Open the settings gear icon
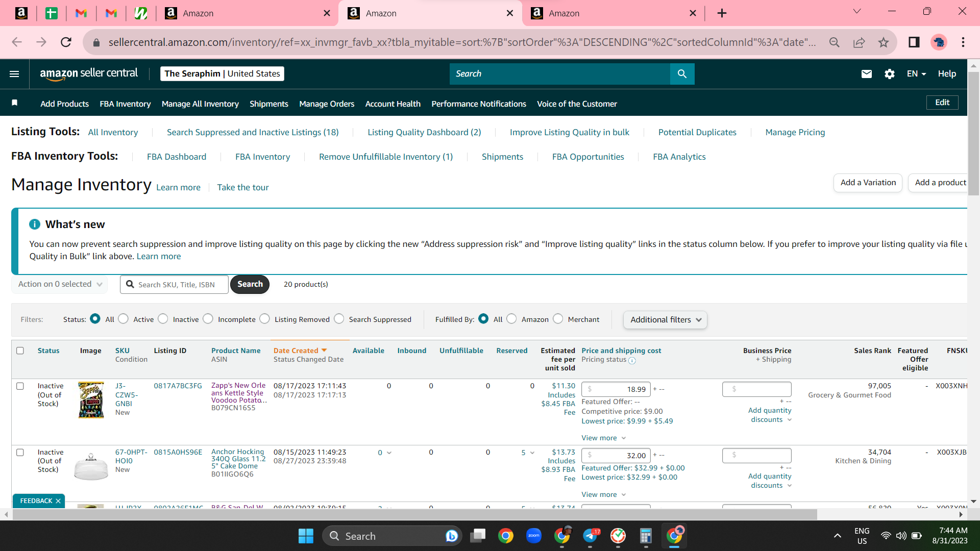 tap(890, 74)
